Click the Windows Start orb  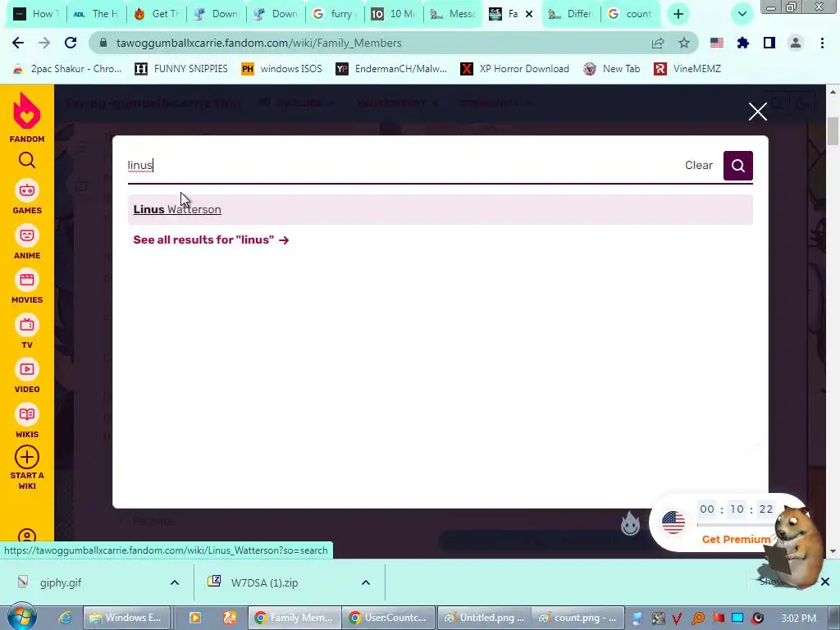22,618
